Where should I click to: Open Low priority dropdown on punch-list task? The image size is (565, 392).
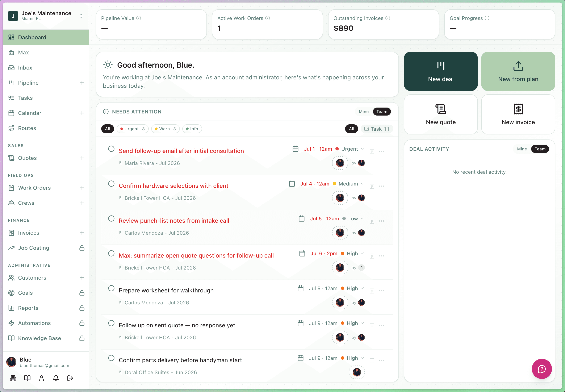[353, 219]
